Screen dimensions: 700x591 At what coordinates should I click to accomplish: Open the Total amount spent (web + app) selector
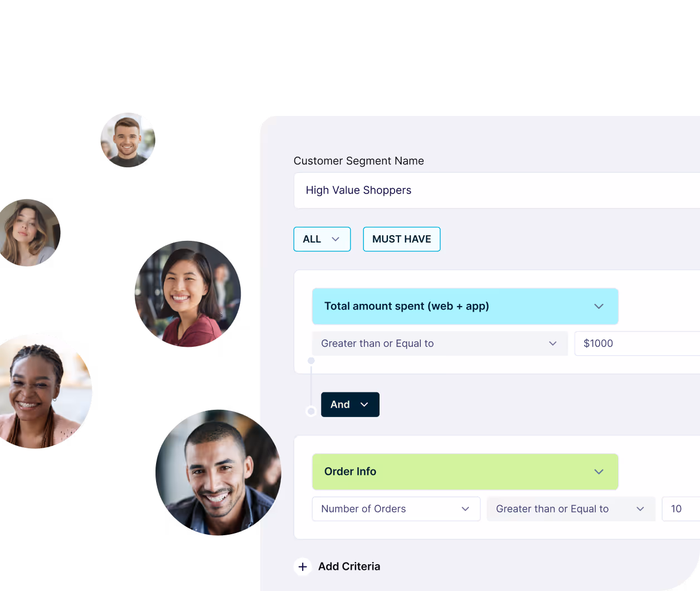tap(465, 306)
